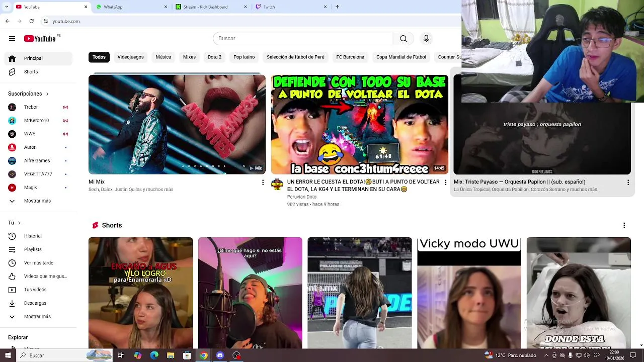644x362 pixels.
Task: Select Selección de fútbol de Perú chip
Action: (295, 57)
